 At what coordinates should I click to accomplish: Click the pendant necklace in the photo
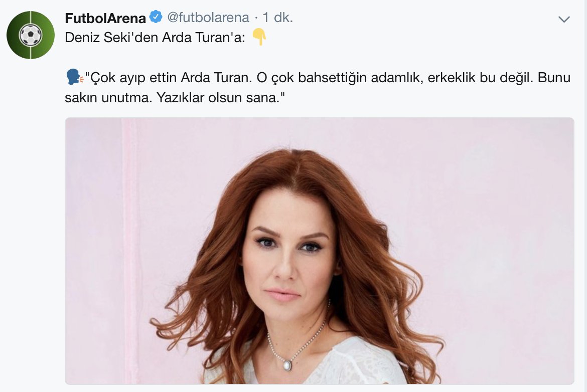point(287,364)
